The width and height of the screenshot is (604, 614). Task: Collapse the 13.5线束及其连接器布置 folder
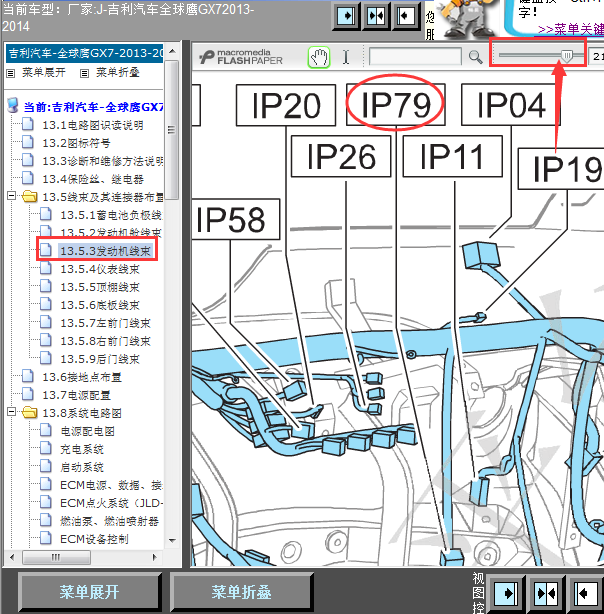click(11, 195)
